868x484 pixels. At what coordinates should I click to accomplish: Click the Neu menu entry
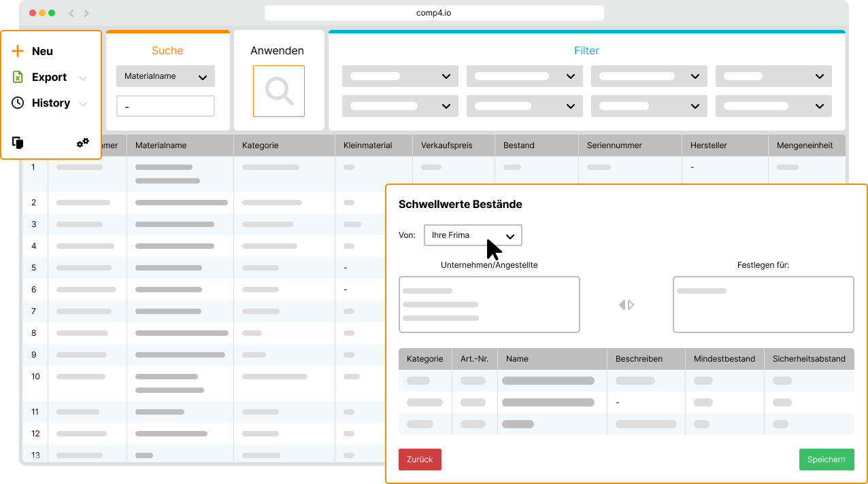(x=42, y=51)
